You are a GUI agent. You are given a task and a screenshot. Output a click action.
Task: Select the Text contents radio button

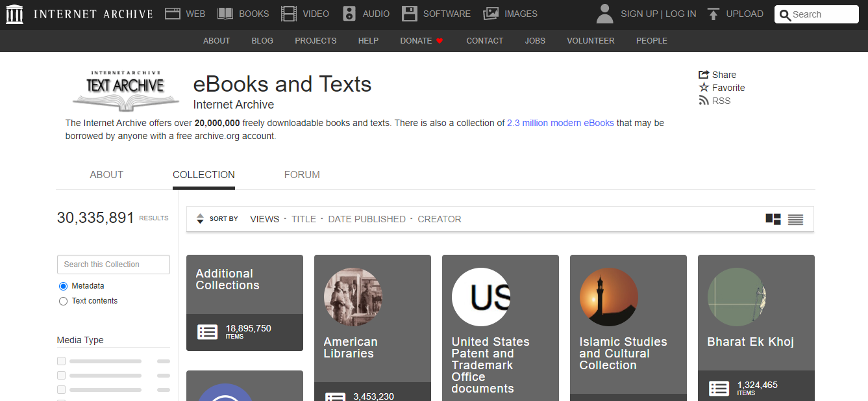[63, 301]
